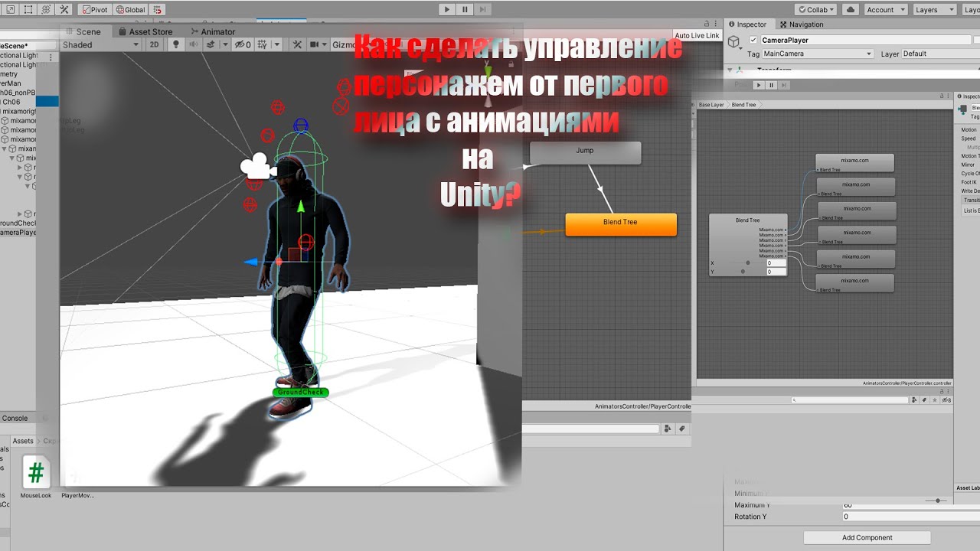
Task: Select the orange Blend Tree state
Action: (621, 224)
